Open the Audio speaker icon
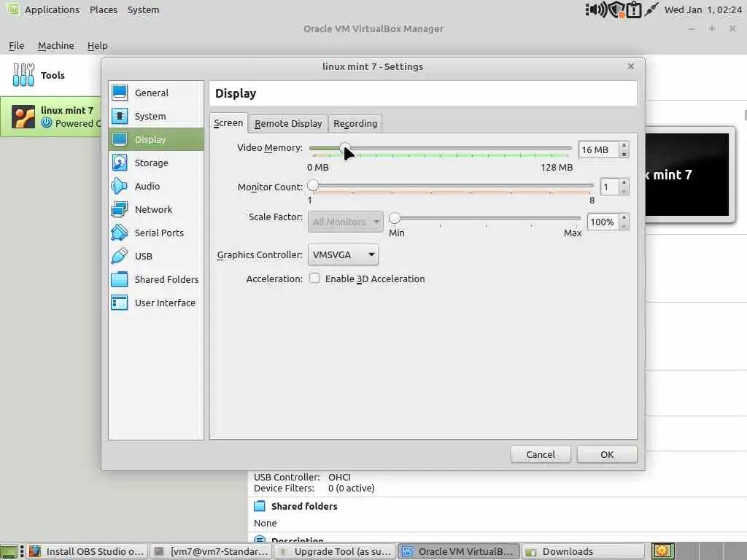747x560 pixels. click(x=120, y=186)
